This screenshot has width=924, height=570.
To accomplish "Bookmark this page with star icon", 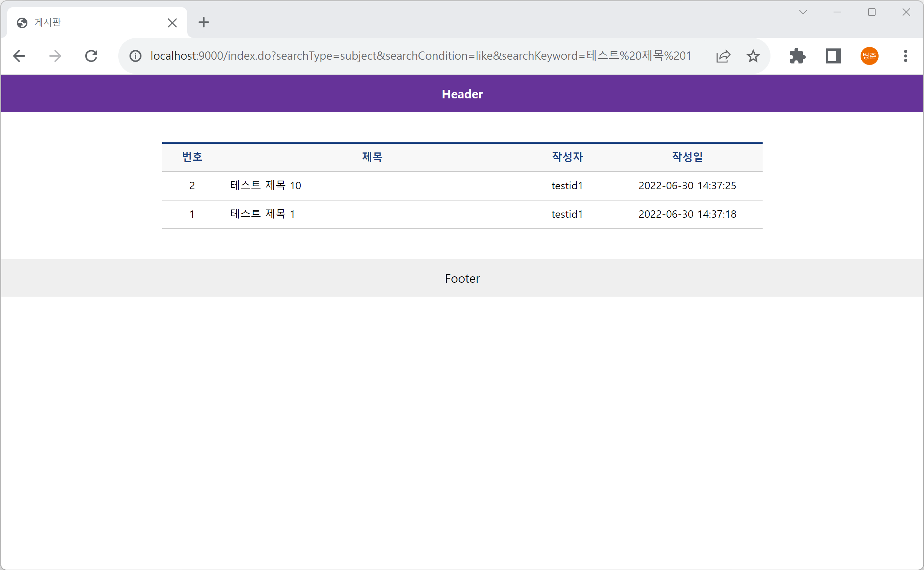I will pyautogui.click(x=752, y=56).
